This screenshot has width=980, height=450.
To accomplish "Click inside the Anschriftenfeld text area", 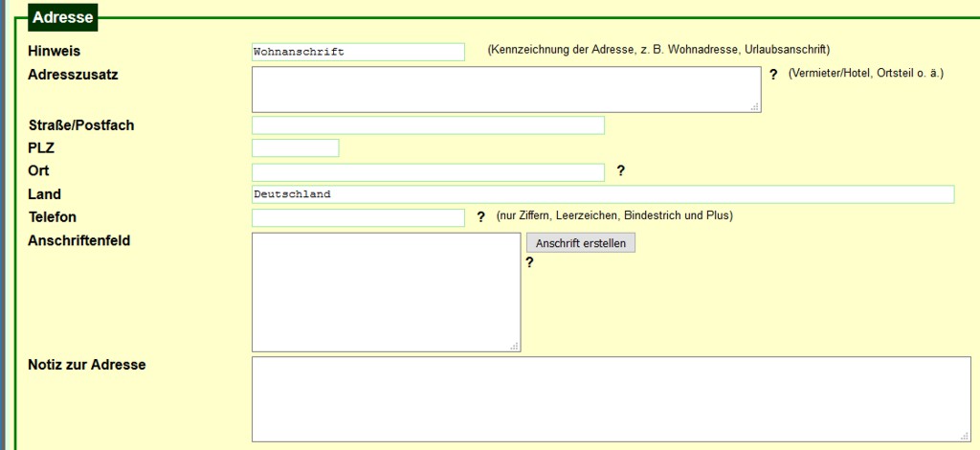I will [x=386, y=291].
